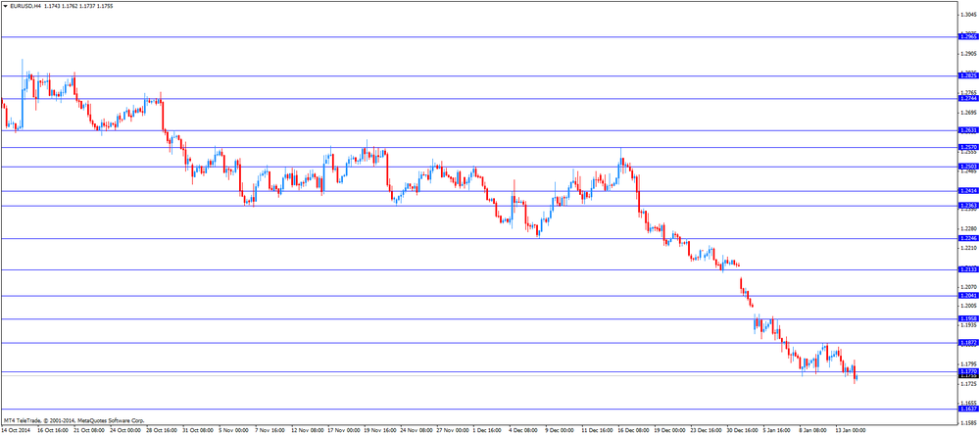Click the 14 Oct 2014 time axis label

(17, 431)
